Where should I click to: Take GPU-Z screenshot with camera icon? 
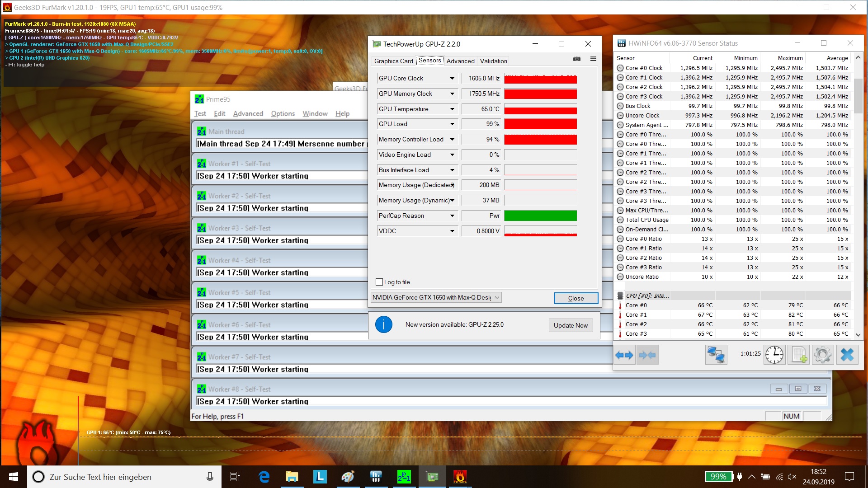(577, 59)
